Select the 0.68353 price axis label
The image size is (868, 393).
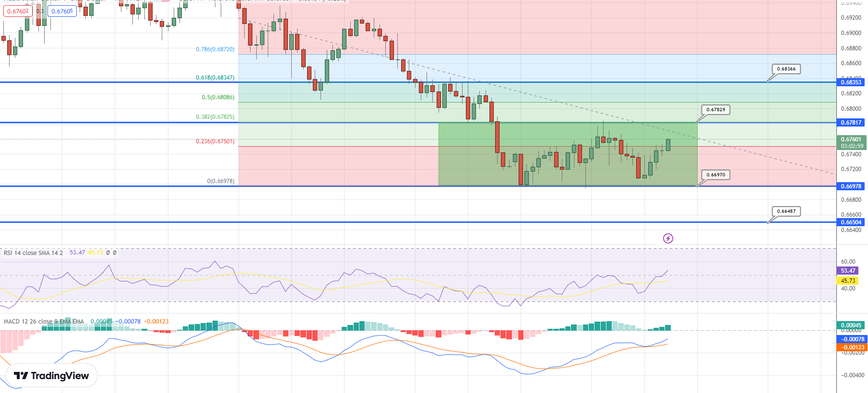click(851, 82)
